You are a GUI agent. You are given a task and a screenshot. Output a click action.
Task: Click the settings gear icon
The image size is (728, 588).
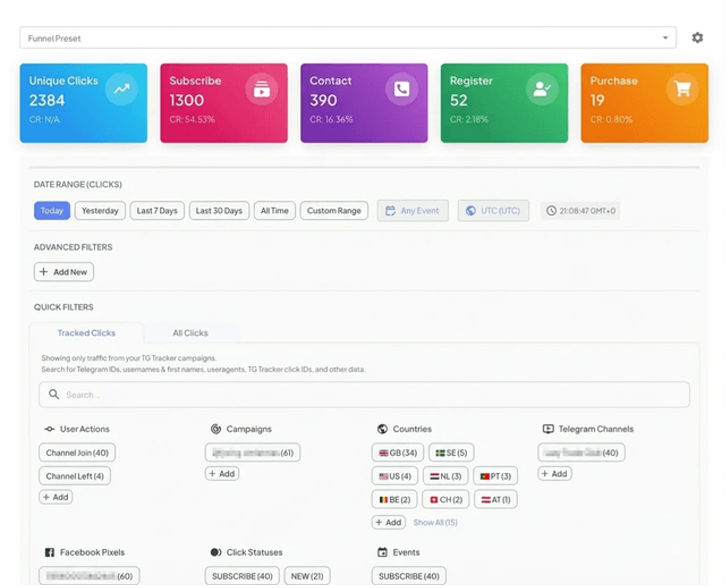click(697, 38)
